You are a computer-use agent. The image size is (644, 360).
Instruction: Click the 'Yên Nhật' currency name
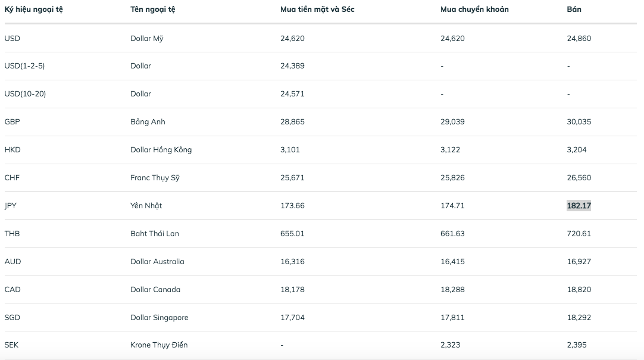[146, 206]
